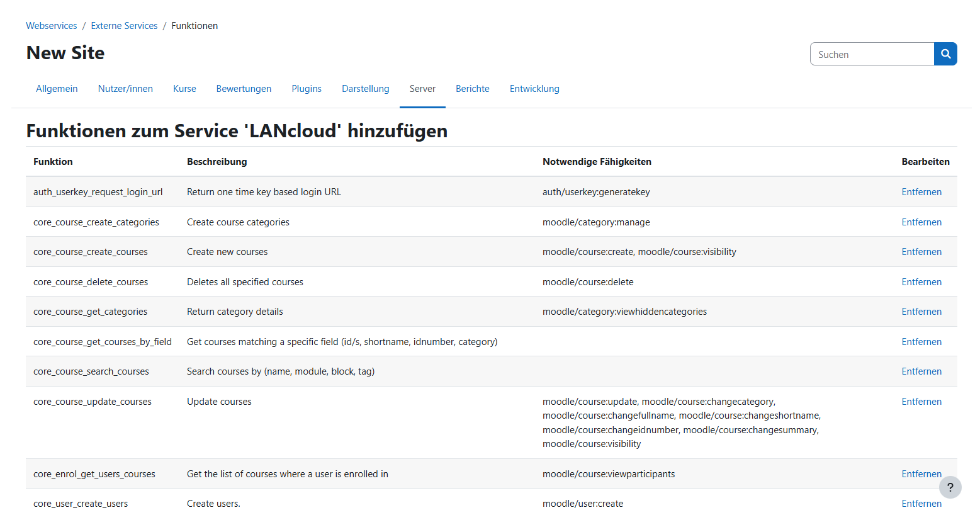Click the search magnifier button
The width and height of the screenshot is (980, 515).
coord(945,54)
